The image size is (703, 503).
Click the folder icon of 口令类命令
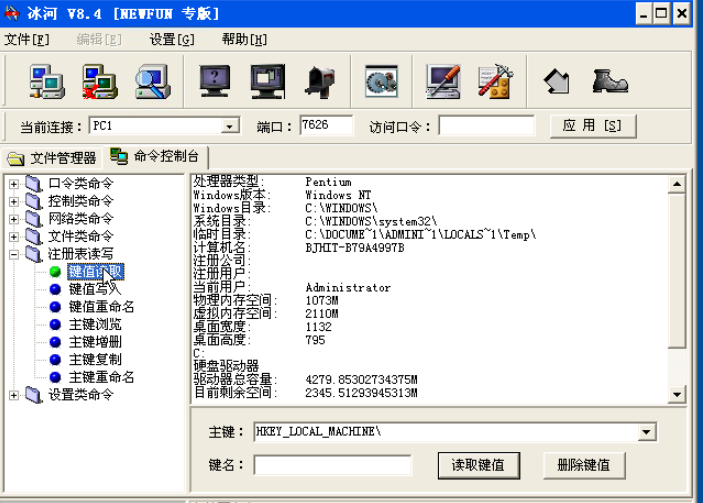tap(34, 183)
